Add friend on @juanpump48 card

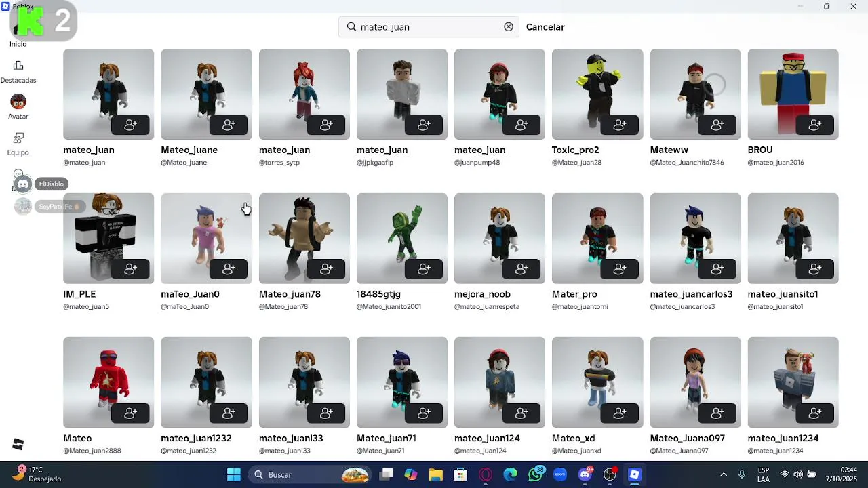[x=521, y=125]
